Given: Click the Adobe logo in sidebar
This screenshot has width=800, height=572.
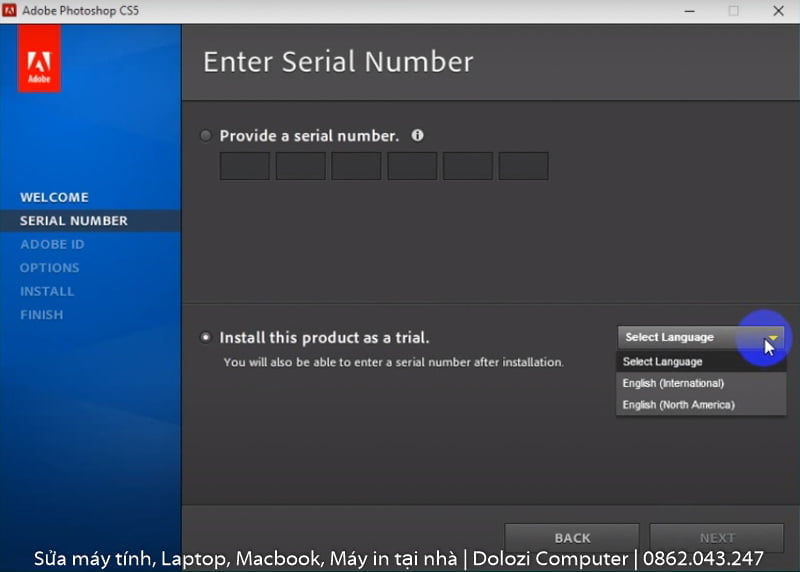Looking at the screenshot, I should click(40, 59).
